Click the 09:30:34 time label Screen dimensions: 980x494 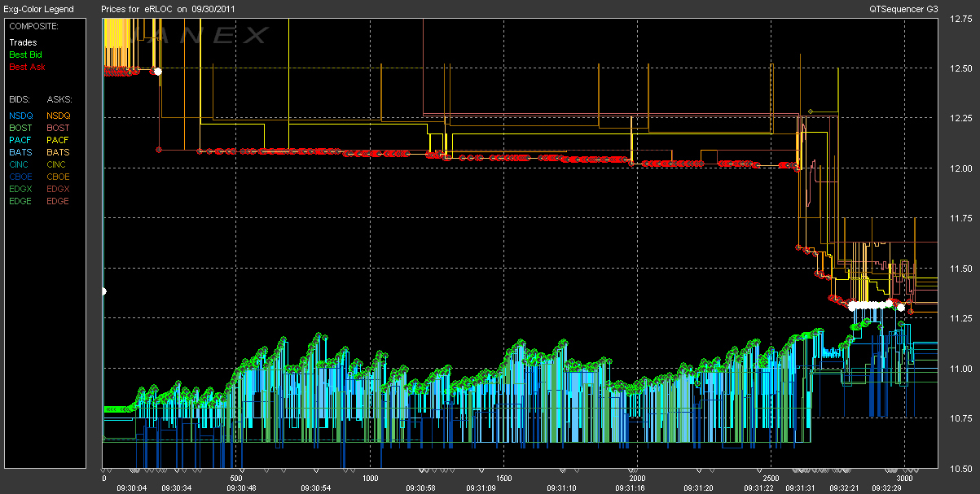[177, 487]
